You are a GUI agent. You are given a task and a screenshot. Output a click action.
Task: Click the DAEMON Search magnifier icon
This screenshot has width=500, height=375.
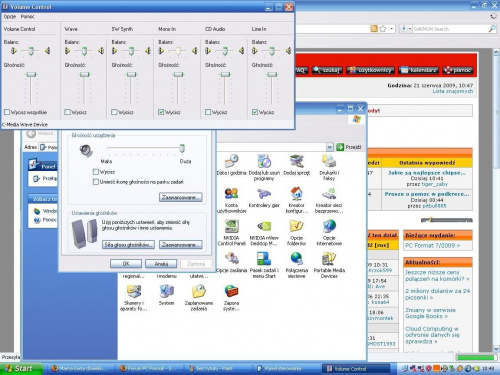(492, 29)
